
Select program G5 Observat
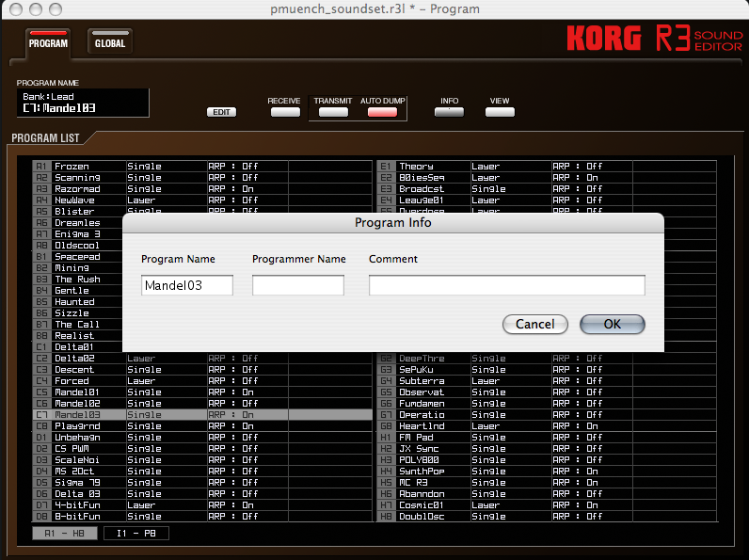[x=547, y=392]
